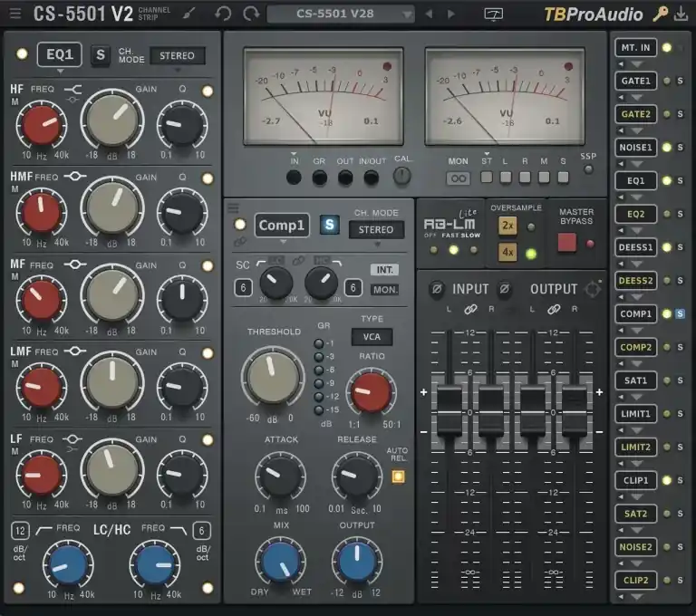Click the Comp1 link chain icon

(x=240, y=242)
